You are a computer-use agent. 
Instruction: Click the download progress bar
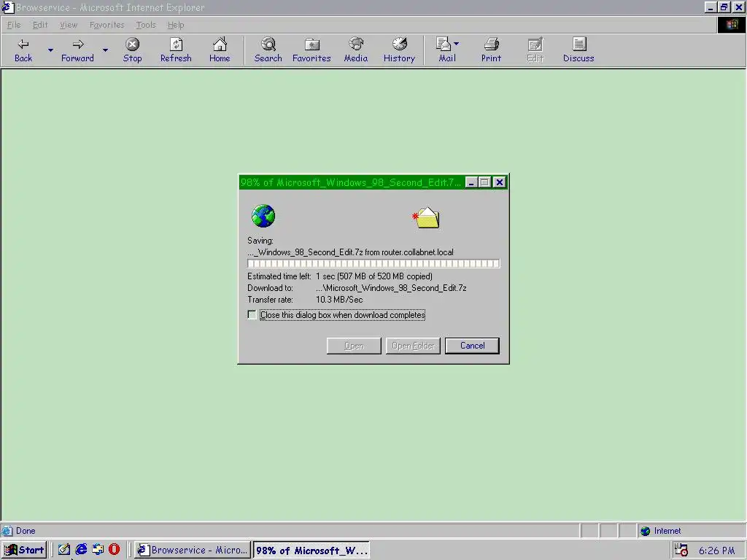click(x=373, y=263)
